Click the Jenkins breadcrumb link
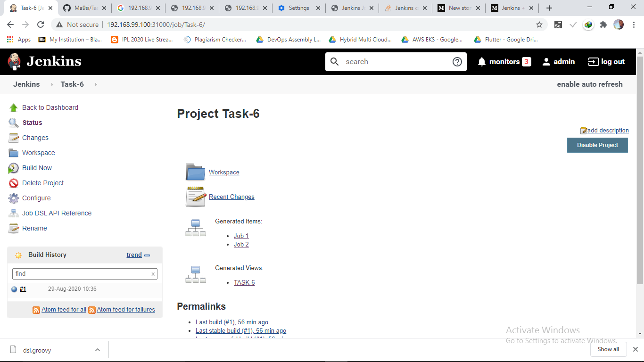This screenshot has width=644, height=362. 26,84
